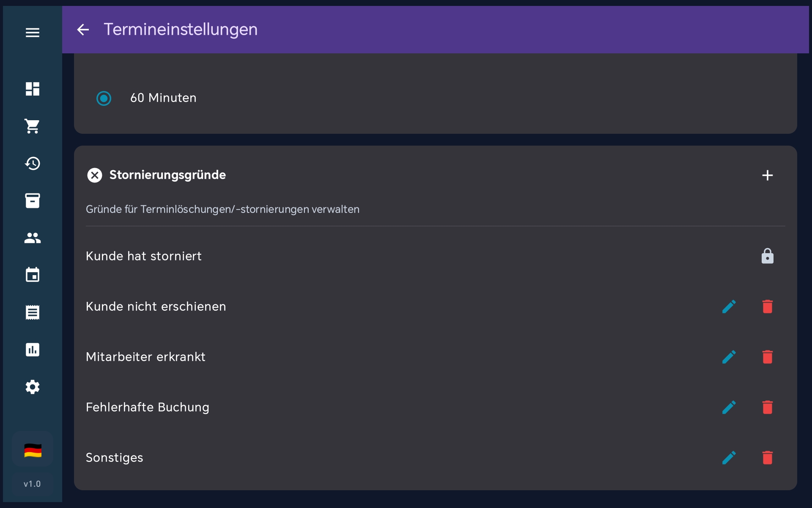This screenshot has height=508, width=812.
Task: Open the calendar section
Action: 32,275
